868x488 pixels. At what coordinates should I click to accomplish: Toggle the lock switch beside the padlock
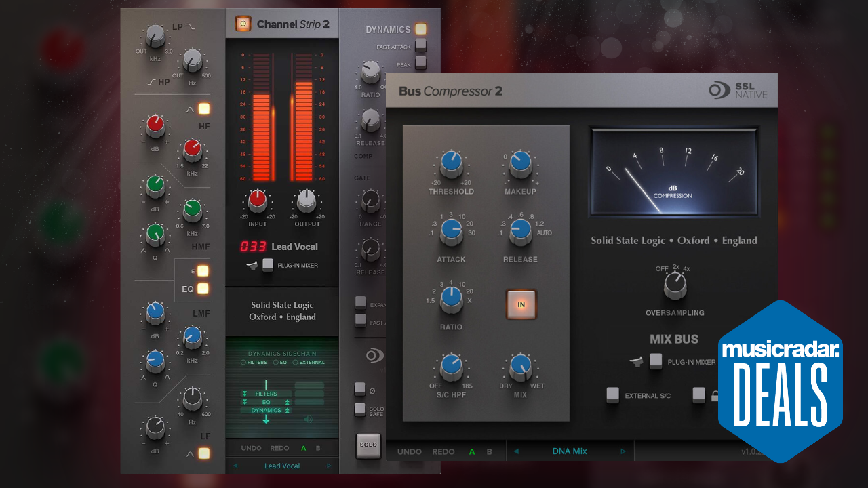(x=698, y=395)
